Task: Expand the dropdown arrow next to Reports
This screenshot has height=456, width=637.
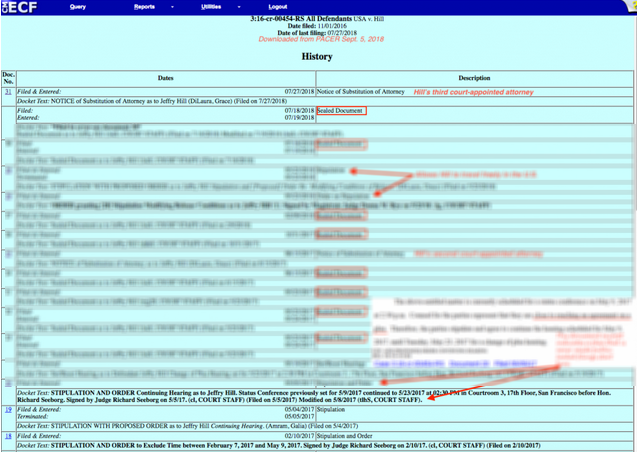Action: pyautogui.click(x=173, y=7)
